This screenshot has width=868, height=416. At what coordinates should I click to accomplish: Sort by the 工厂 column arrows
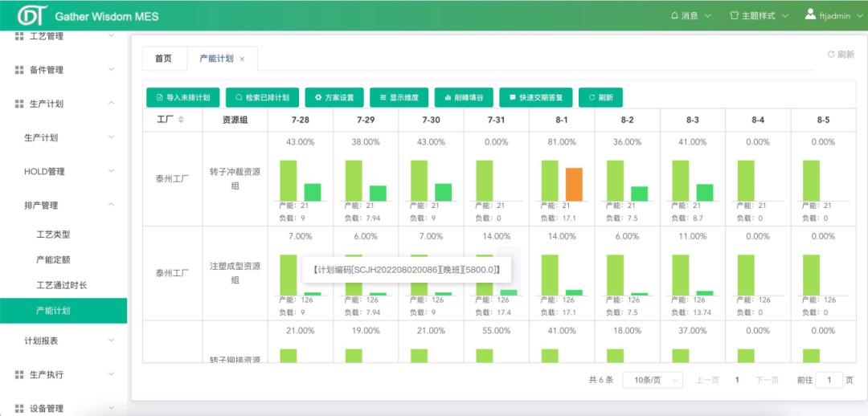point(181,120)
